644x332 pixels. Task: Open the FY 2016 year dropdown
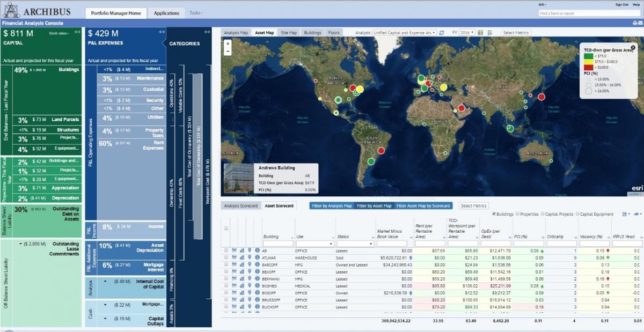click(x=467, y=33)
